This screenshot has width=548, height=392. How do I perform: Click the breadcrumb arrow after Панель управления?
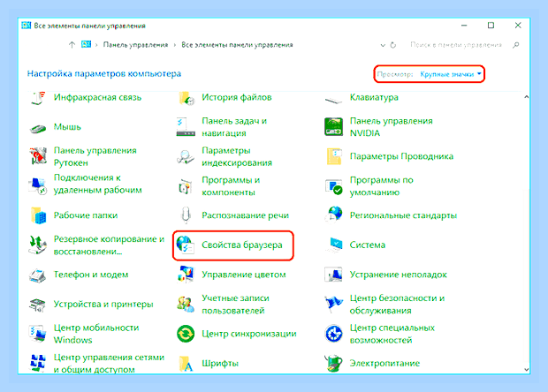click(175, 45)
